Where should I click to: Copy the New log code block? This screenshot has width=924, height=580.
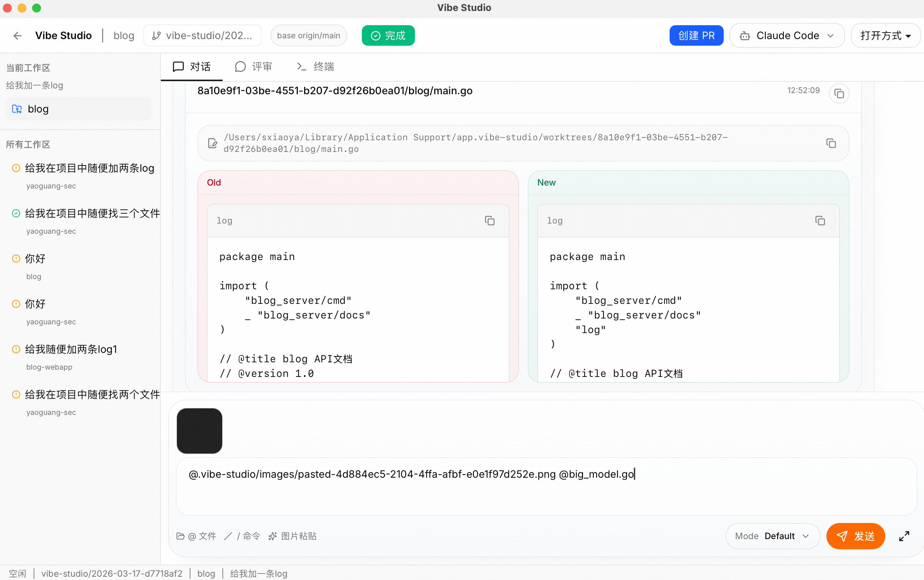tap(820, 221)
